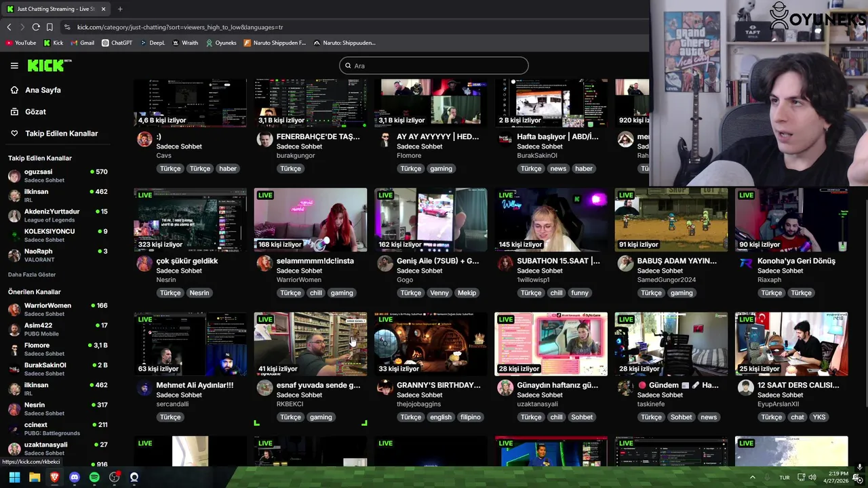The image size is (868, 488).
Task: Open FENERBAHÇE'DE TAŞ stream title
Action: [318, 136]
